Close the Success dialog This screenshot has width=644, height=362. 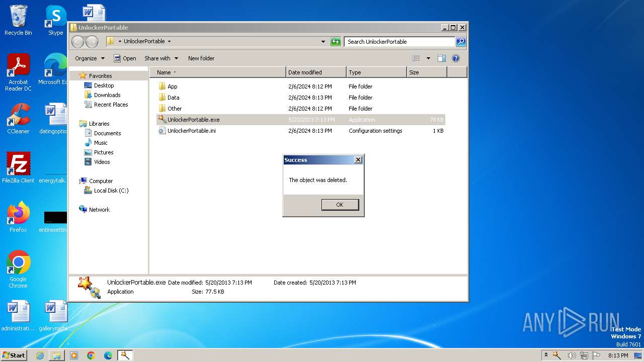tap(358, 160)
